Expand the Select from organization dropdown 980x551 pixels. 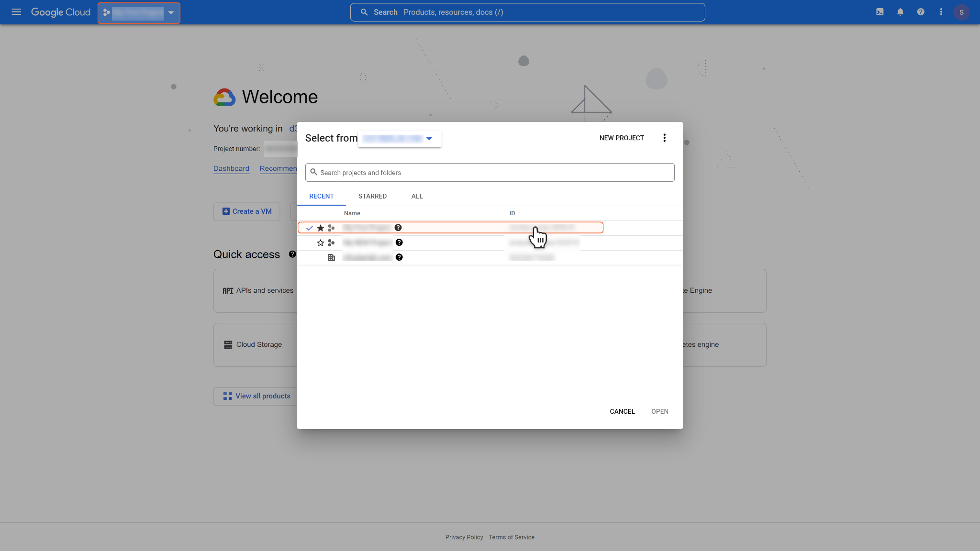(399, 139)
